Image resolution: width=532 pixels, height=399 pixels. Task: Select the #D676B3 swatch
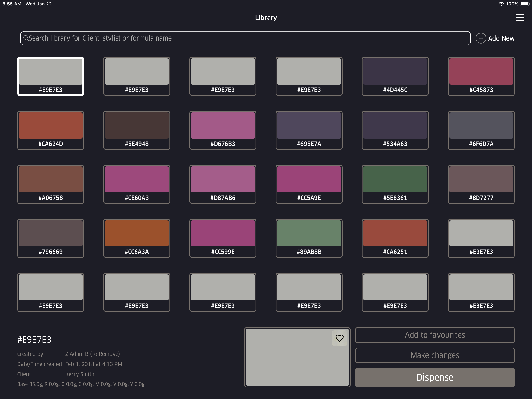click(223, 130)
